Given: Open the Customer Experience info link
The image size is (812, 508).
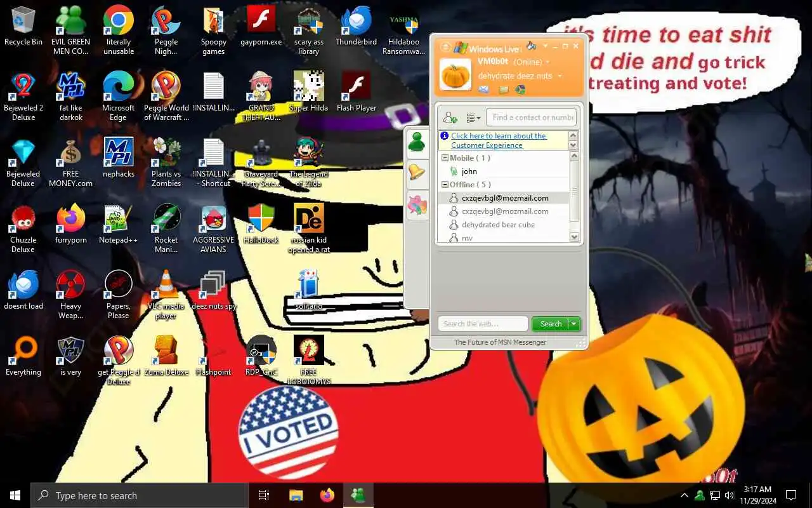Looking at the screenshot, I should 499,140.
